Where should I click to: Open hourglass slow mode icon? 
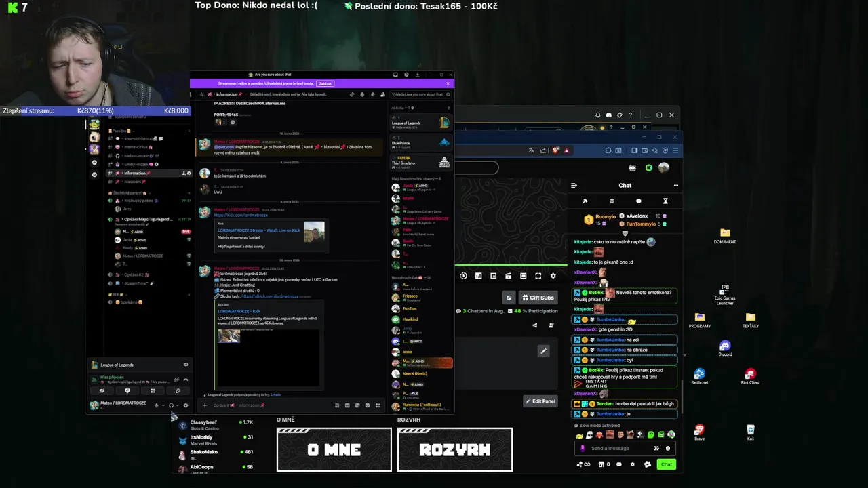pos(665,201)
